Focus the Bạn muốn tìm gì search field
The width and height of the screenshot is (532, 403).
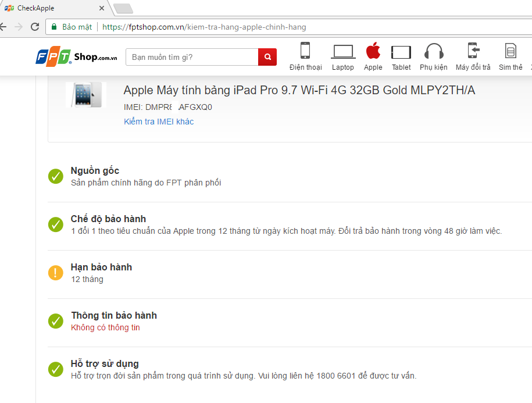192,57
